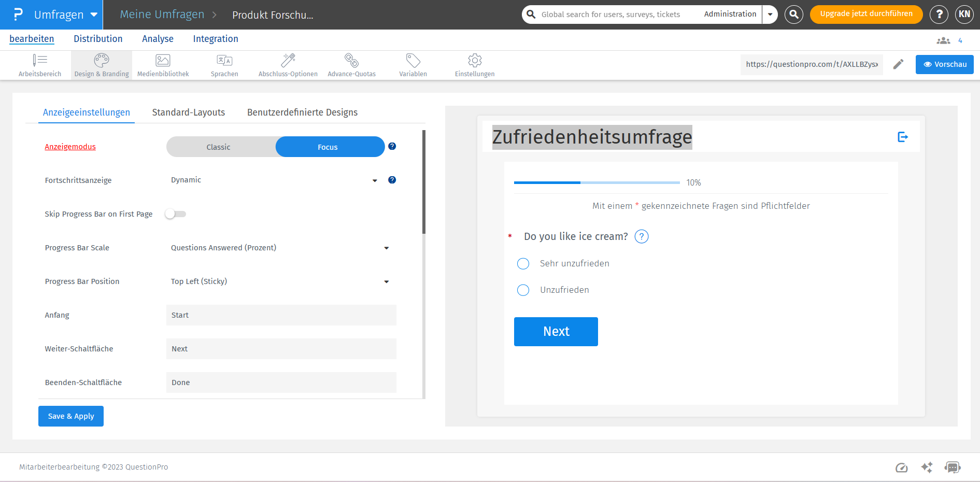Open the speedometer icon in the footer
Image resolution: width=980 pixels, height=482 pixels.
[x=902, y=467]
